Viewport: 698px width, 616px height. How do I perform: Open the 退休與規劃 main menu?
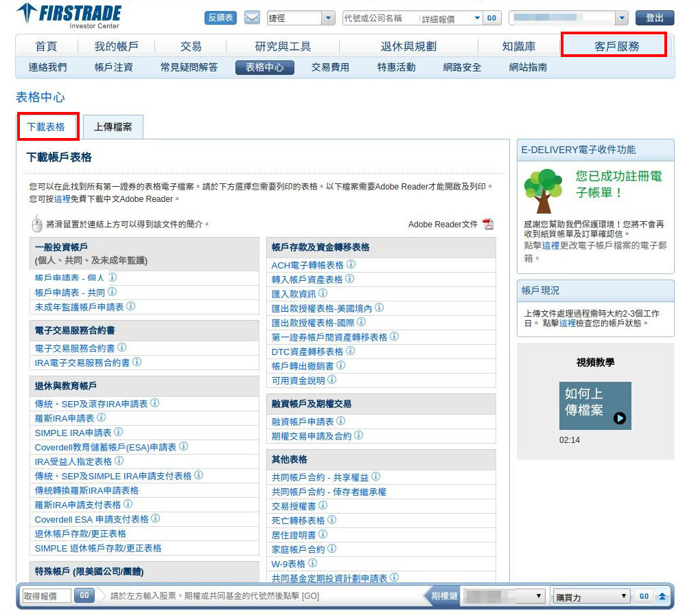click(408, 46)
